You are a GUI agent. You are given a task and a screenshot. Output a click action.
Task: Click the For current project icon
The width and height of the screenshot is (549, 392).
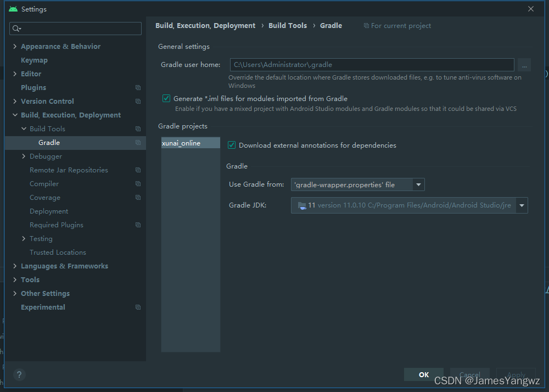pos(366,26)
